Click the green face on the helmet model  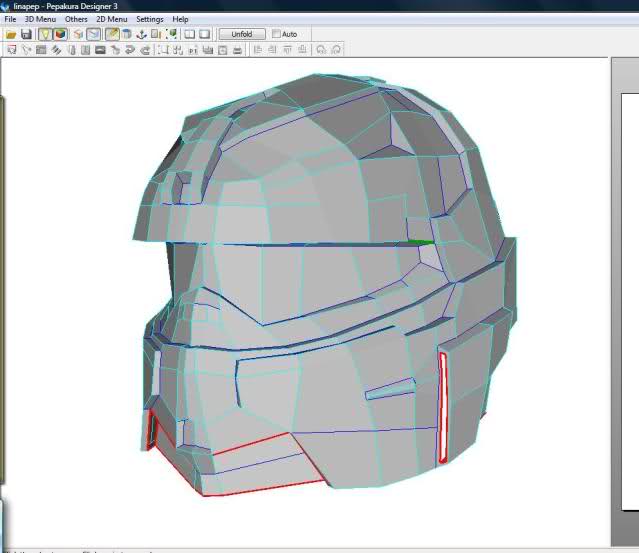(423, 242)
